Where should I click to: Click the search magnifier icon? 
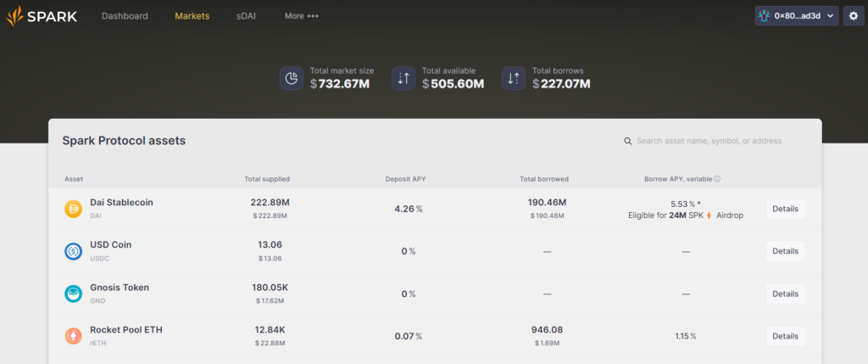[627, 141]
